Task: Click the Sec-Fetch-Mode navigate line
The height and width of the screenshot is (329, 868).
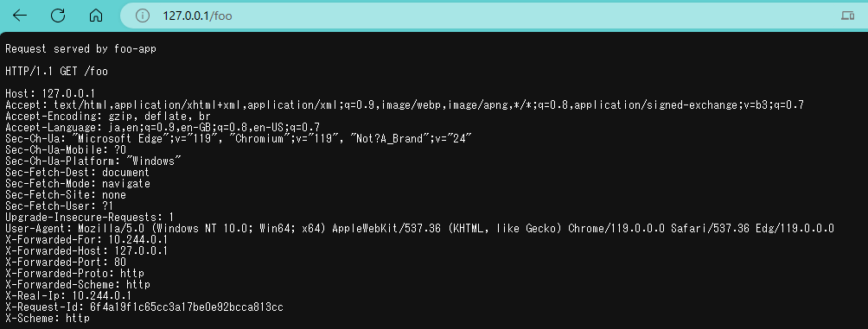Action: coord(78,184)
